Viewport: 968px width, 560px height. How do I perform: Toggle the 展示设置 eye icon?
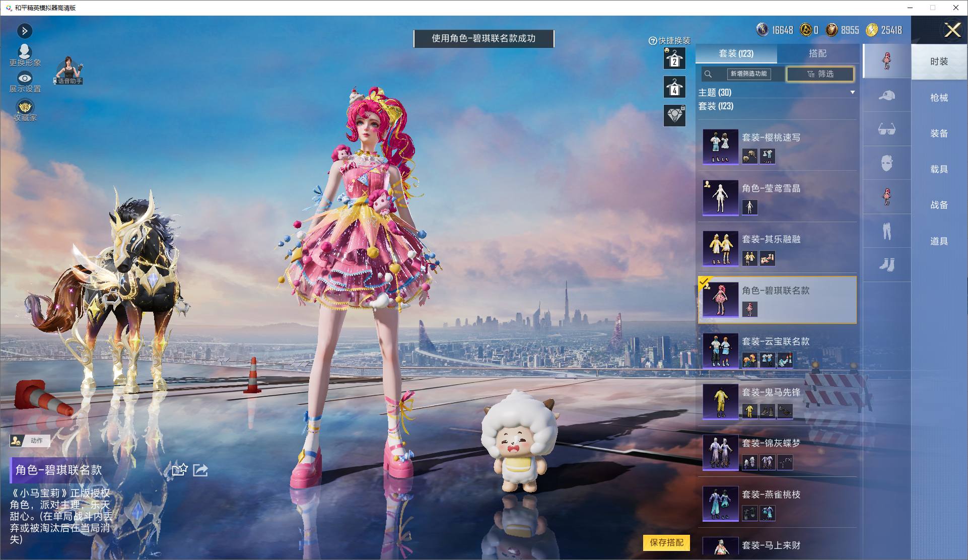pos(25,78)
